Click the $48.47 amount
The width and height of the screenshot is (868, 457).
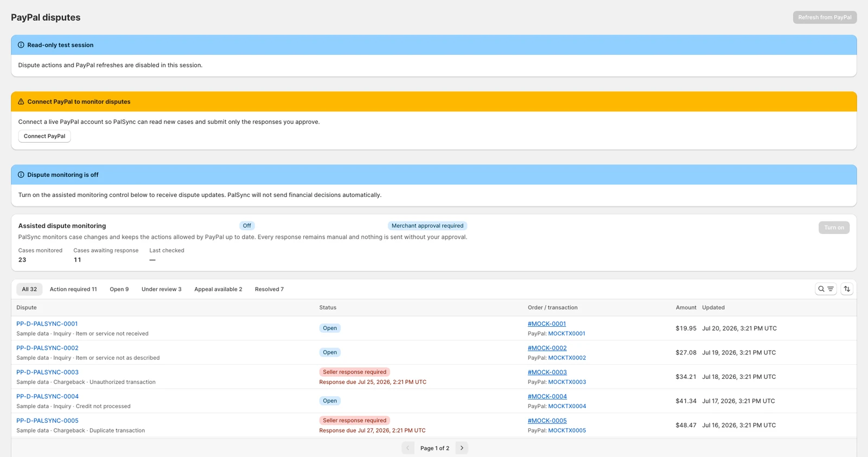click(x=686, y=425)
